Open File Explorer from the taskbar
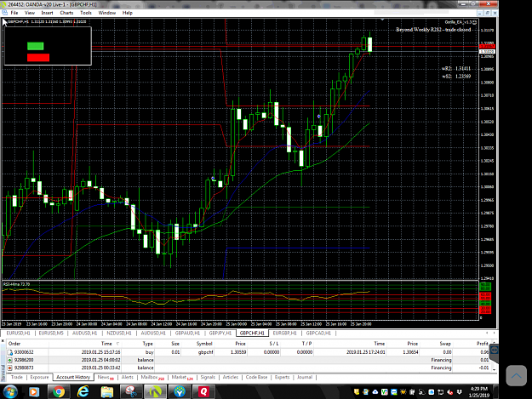This screenshot has height=399, width=532. point(107,392)
